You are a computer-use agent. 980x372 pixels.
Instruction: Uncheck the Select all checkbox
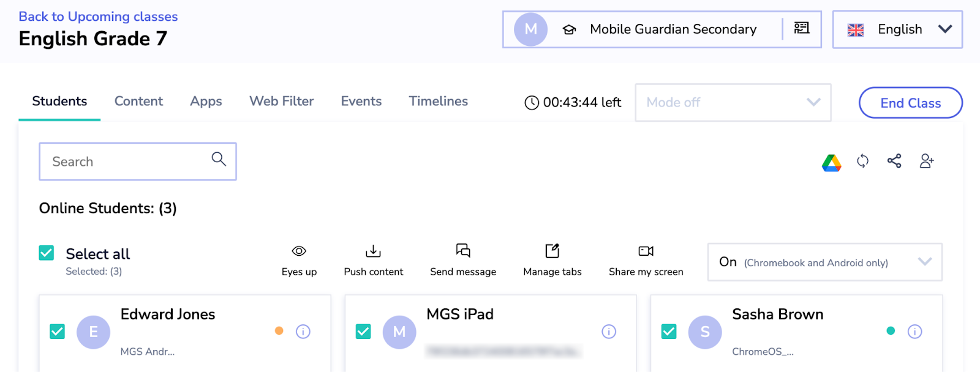click(x=47, y=253)
